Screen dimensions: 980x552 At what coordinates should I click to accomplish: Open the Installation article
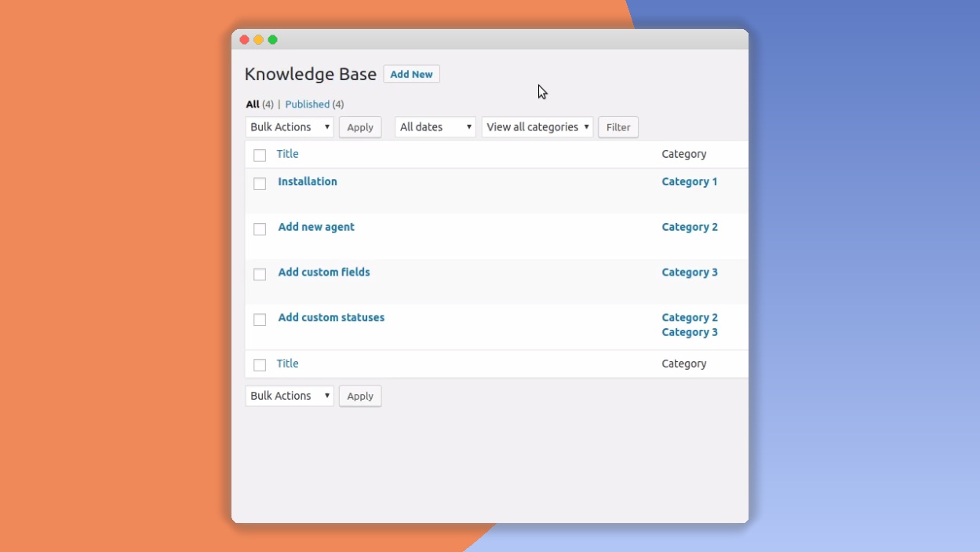pos(308,181)
